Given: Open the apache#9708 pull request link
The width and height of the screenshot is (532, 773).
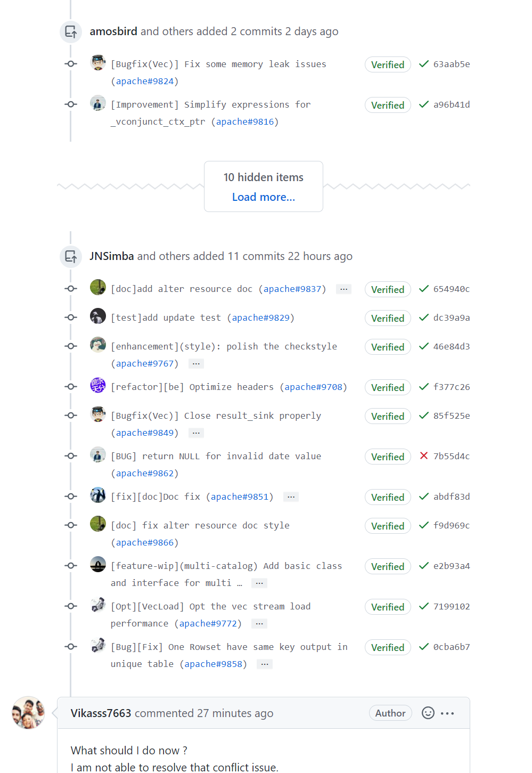Looking at the screenshot, I should (314, 387).
